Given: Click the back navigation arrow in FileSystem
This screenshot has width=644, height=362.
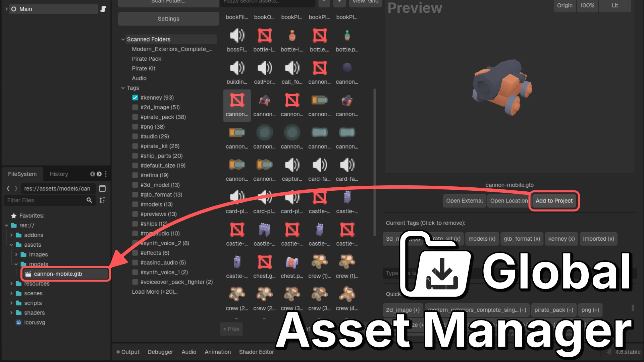Looking at the screenshot, I should point(8,188).
